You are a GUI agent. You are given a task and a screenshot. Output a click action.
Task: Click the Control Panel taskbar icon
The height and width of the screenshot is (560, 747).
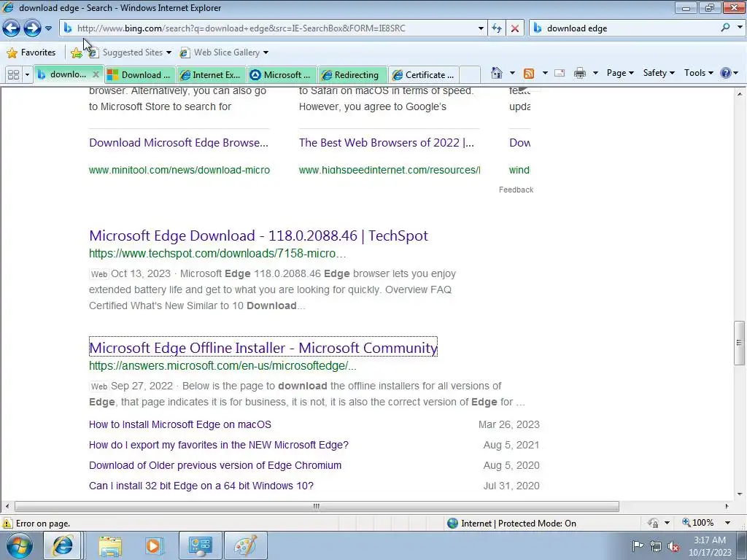pos(200,545)
